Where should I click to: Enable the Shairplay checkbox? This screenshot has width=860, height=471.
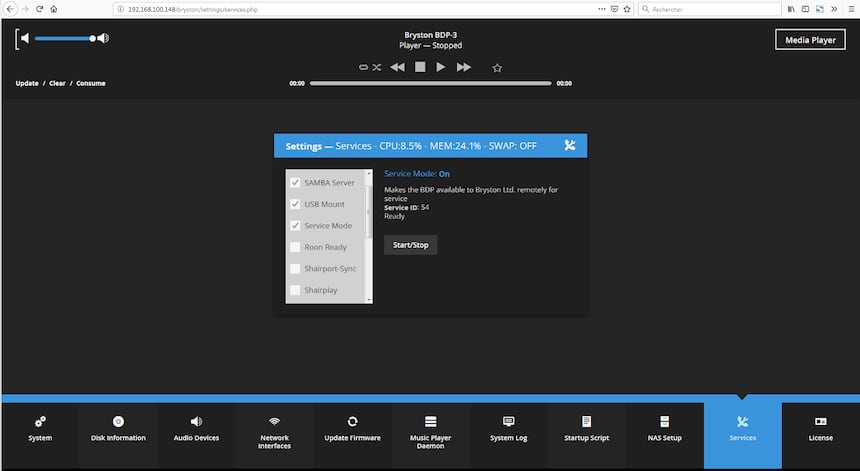pyautogui.click(x=295, y=290)
